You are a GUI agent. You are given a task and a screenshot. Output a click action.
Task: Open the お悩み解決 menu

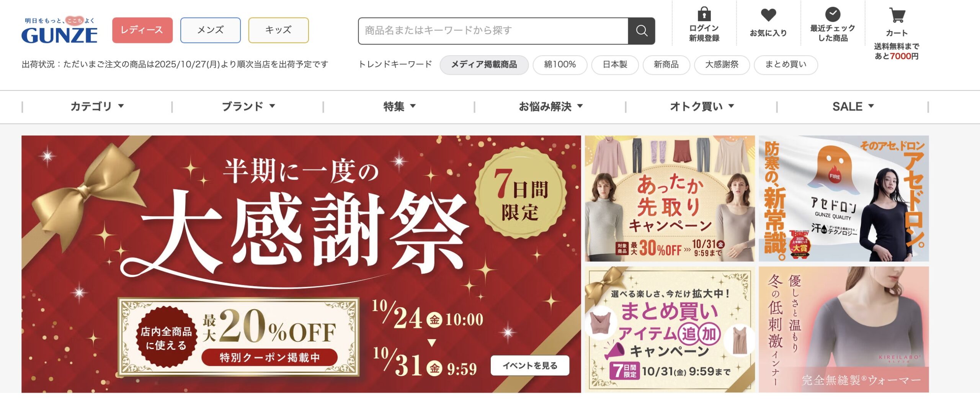pos(550,107)
